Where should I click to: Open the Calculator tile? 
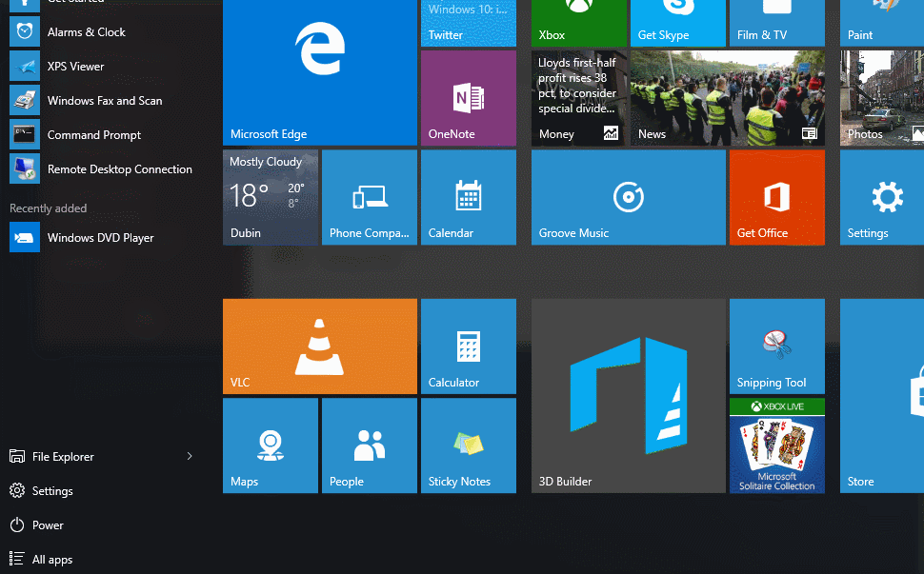click(x=468, y=346)
